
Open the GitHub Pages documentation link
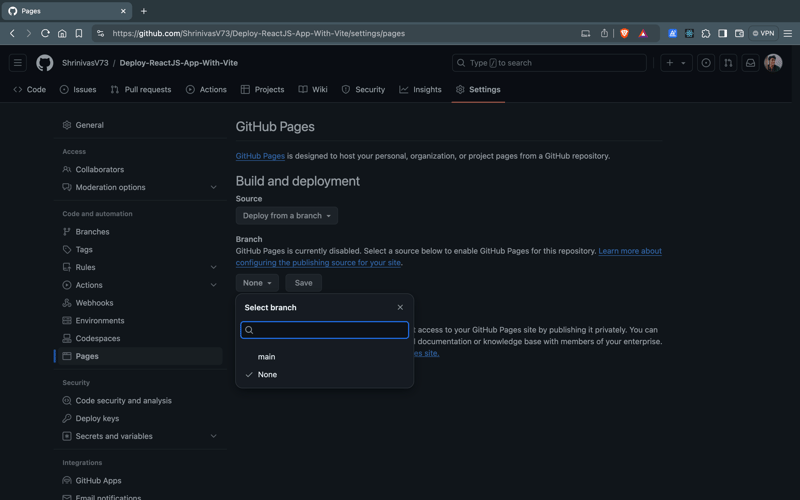260,156
